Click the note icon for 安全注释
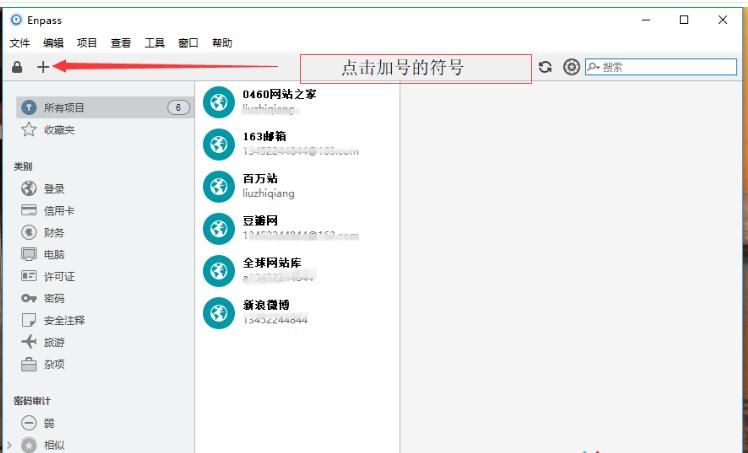Image resolution: width=748 pixels, height=453 pixels. click(29, 320)
